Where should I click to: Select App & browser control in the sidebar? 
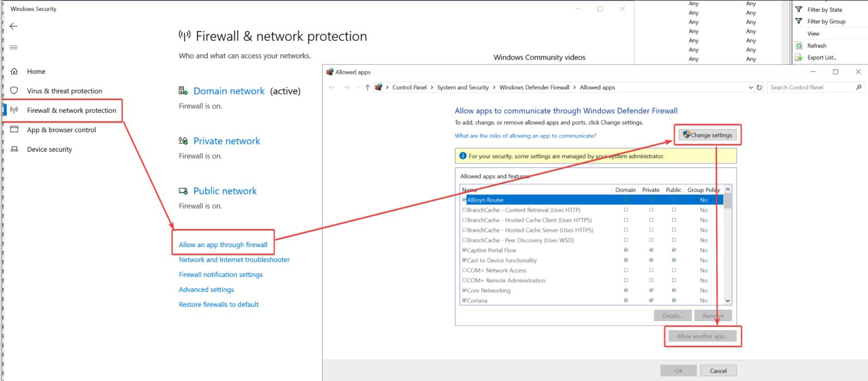pyautogui.click(x=61, y=130)
